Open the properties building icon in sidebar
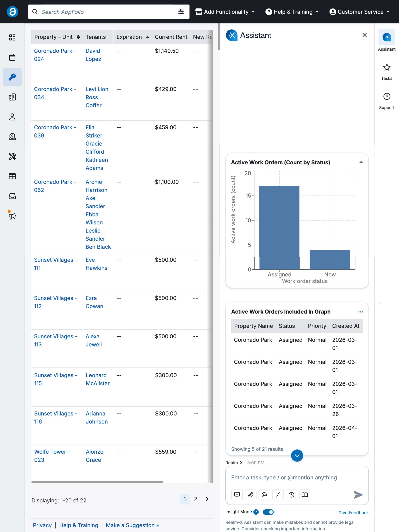 pyautogui.click(x=12, y=97)
